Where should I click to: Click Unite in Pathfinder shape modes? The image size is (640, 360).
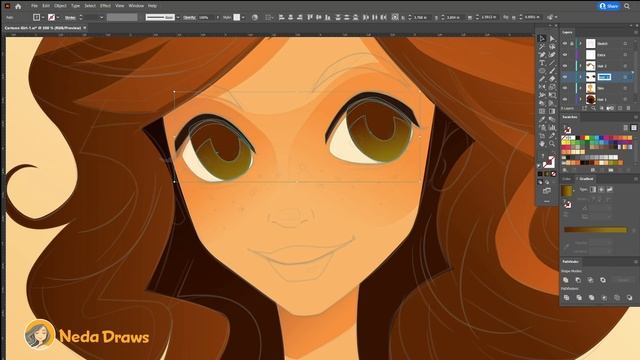pyautogui.click(x=566, y=280)
